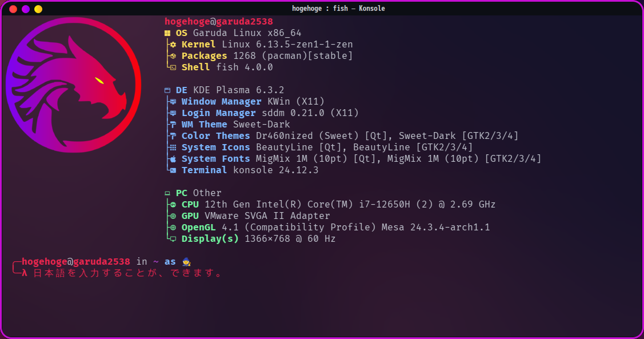Click hogehoge@garuda2538 in the bottom prompt line
Image resolution: width=644 pixels, height=339 pixels.
point(76,262)
